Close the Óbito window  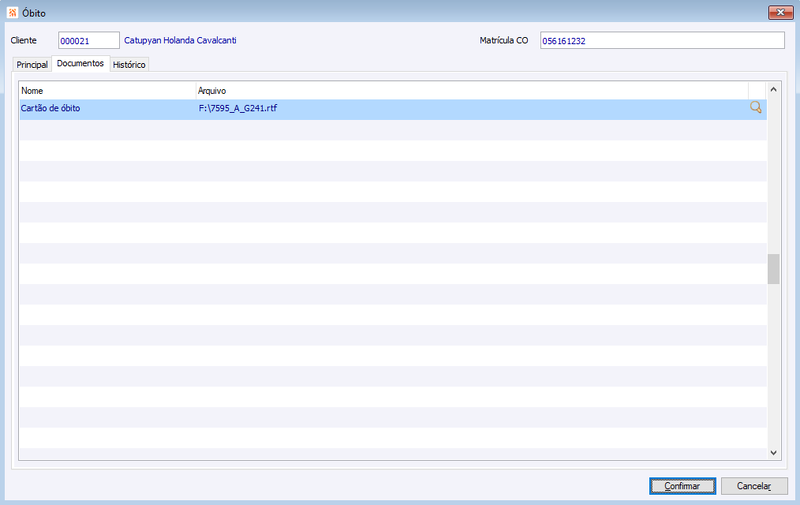click(781, 12)
